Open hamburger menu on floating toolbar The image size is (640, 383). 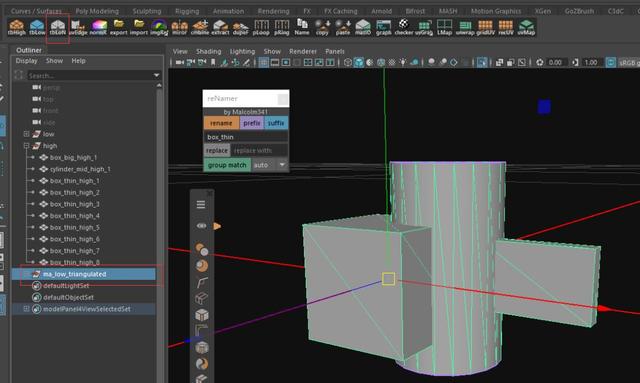201,205
